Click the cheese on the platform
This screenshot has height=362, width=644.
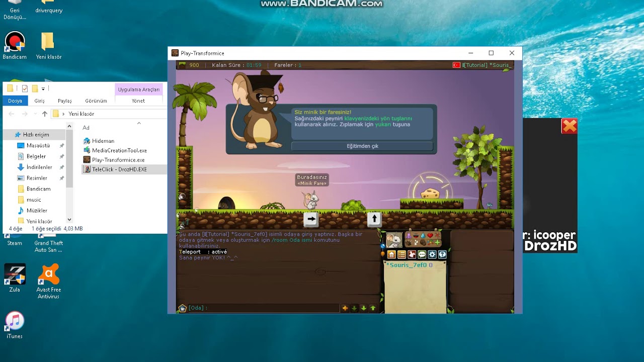(430, 193)
